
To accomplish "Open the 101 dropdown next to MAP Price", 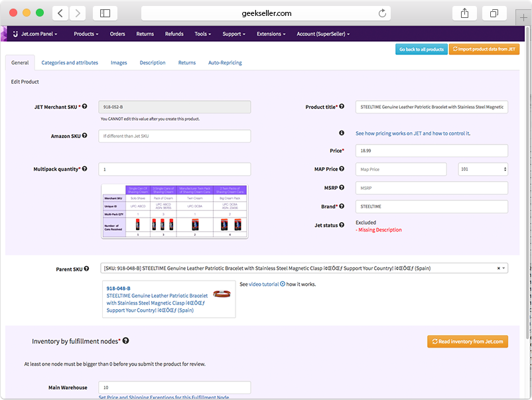I will click(x=482, y=168).
